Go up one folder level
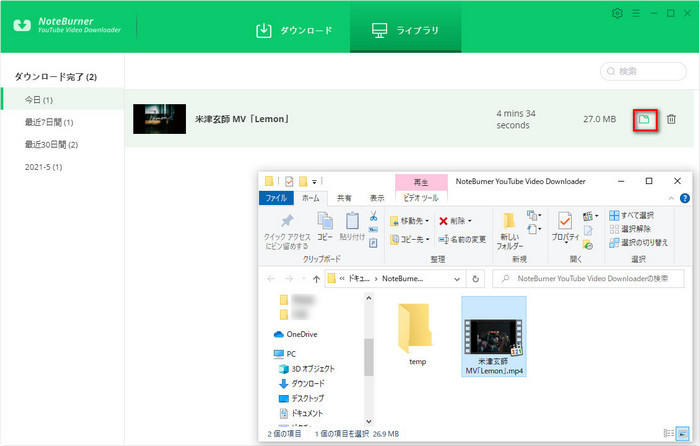 [x=317, y=279]
